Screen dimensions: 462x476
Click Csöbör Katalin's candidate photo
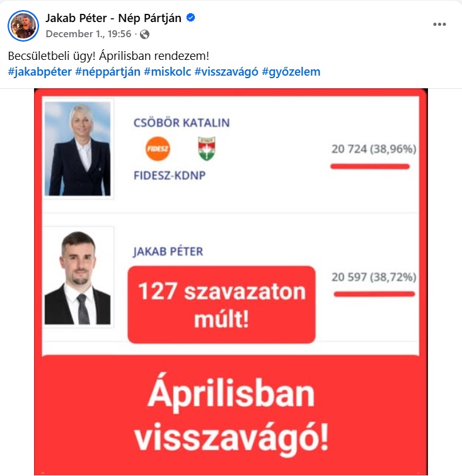pyautogui.click(x=78, y=149)
